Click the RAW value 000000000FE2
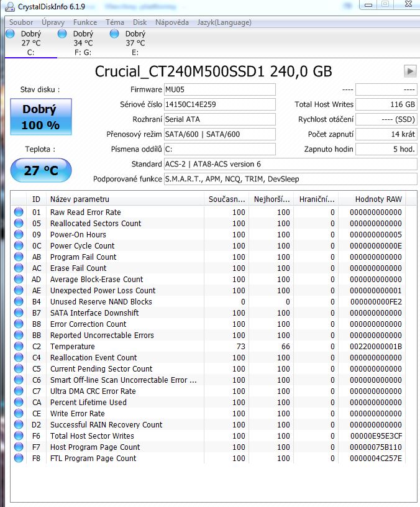The image size is (420, 507). click(376, 302)
